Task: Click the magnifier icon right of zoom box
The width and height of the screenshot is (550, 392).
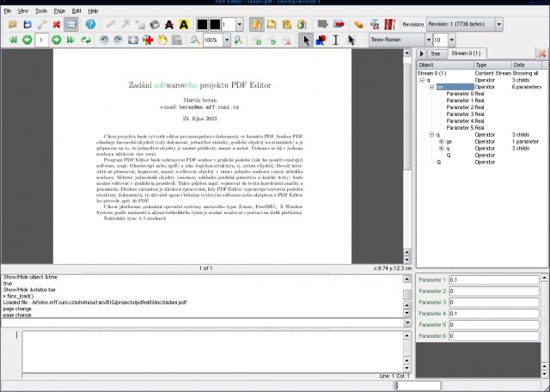Action: (x=238, y=40)
